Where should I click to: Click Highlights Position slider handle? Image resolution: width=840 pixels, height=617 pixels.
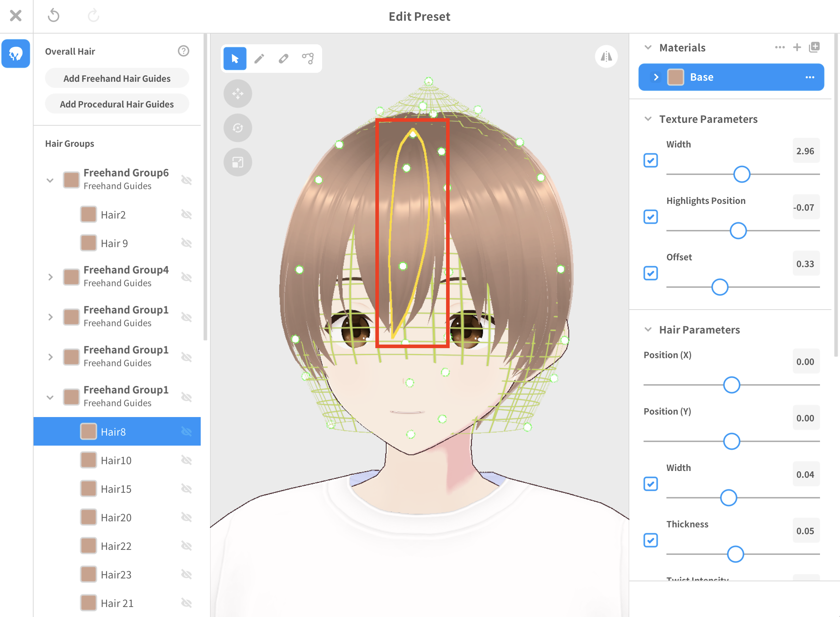[x=738, y=231]
